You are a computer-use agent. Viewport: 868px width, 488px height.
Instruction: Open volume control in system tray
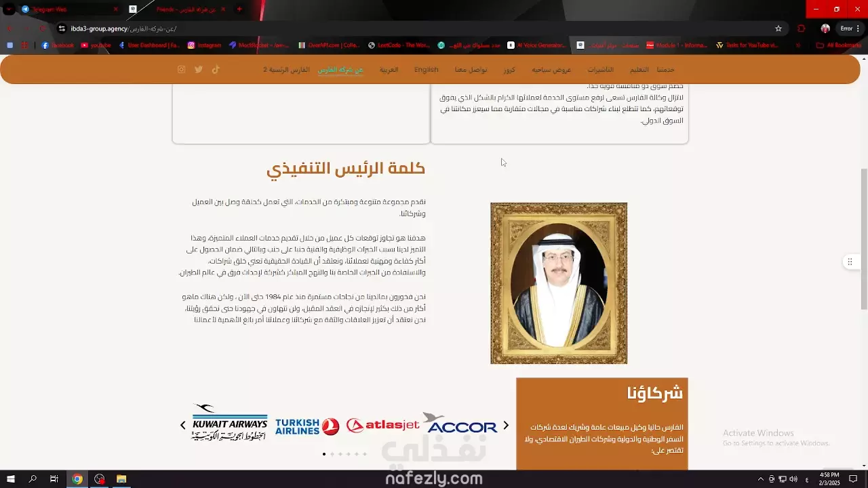793,479
